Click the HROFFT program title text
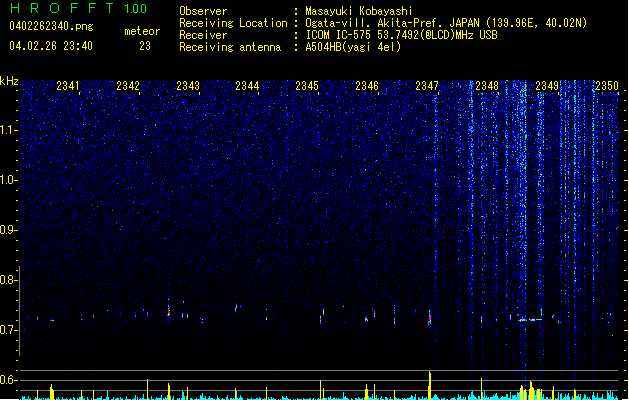This screenshot has height=400, width=629. point(62,8)
